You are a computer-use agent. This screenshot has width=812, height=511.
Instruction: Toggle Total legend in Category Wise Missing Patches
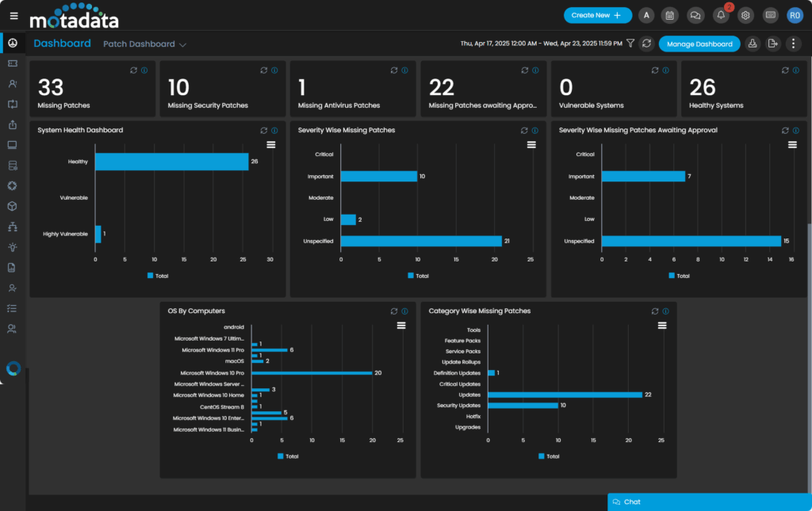pos(548,456)
